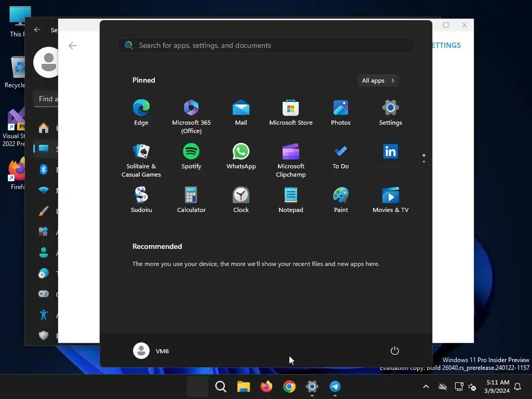This screenshot has width=532, height=399.
Task: Click back arrow in white window
Action: 73,46
